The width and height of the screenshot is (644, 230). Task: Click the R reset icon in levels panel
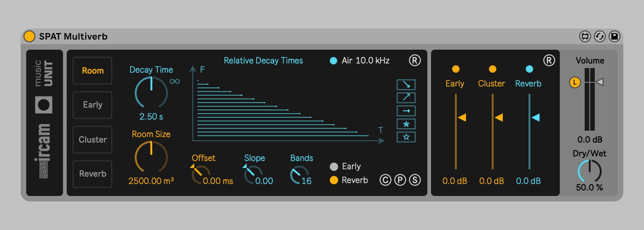point(549,60)
